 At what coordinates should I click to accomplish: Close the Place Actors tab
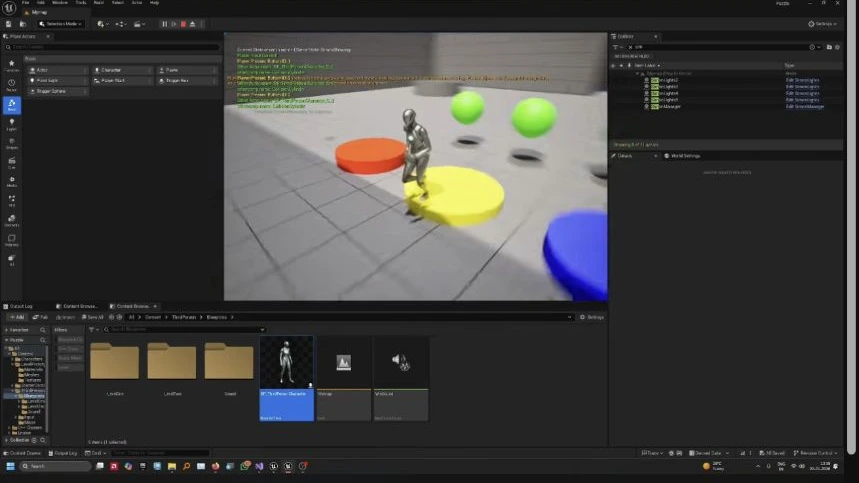point(48,37)
